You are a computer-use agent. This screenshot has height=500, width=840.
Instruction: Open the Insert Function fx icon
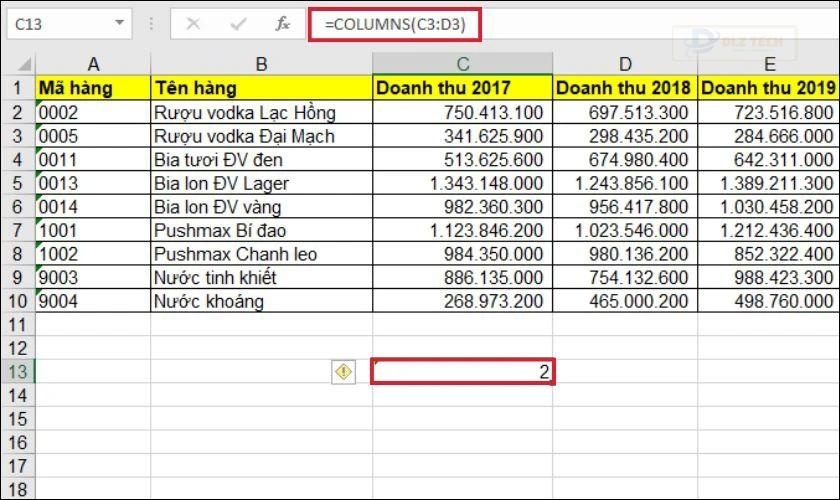pyautogui.click(x=282, y=24)
